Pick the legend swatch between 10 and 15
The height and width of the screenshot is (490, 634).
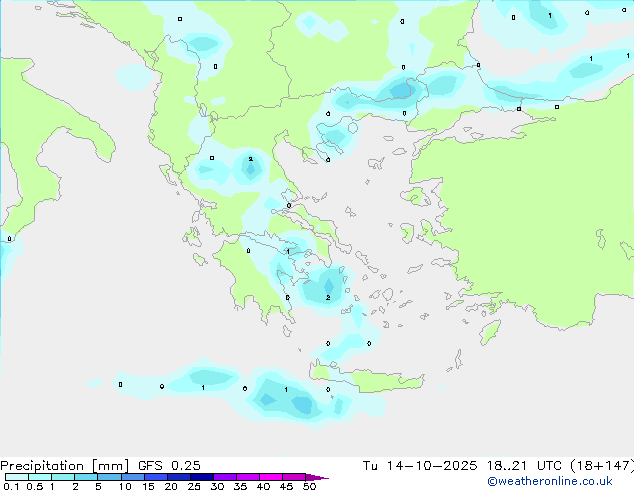[x=132, y=477]
